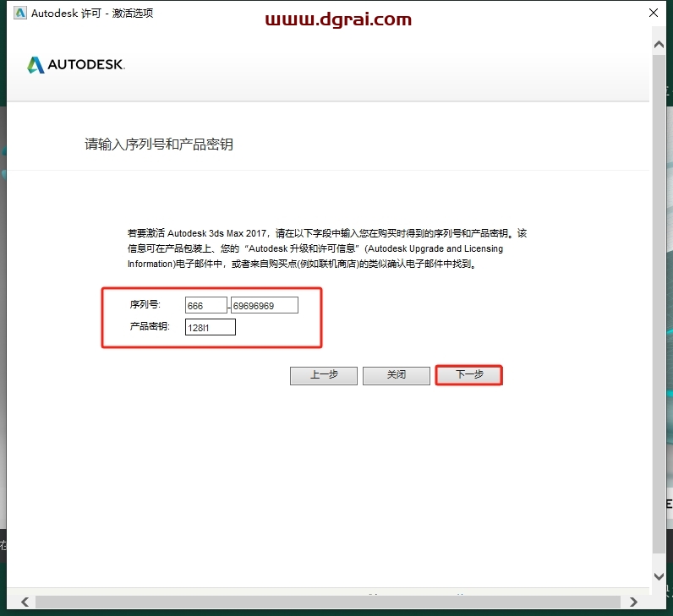The image size is (673, 616).
Task: Focus the serial number prefix field 666
Action: [206, 305]
